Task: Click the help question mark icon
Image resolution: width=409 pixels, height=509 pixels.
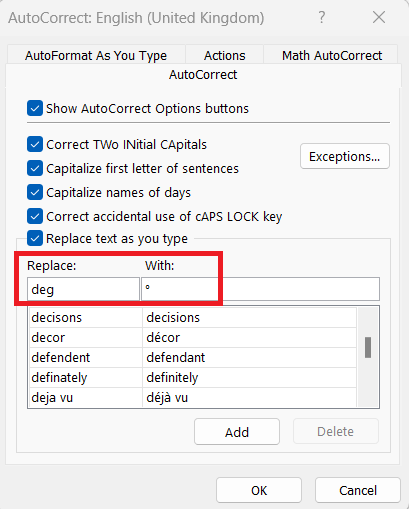Action: coord(321,17)
